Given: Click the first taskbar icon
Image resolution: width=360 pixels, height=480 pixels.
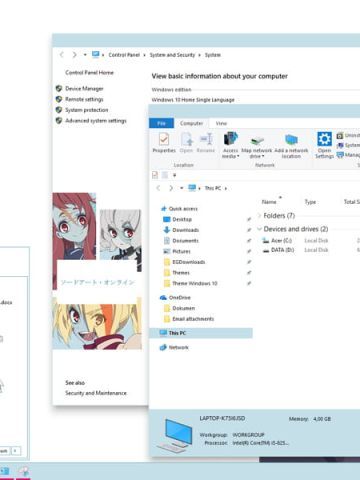Looking at the screenshot, I should tap(5, 471).
